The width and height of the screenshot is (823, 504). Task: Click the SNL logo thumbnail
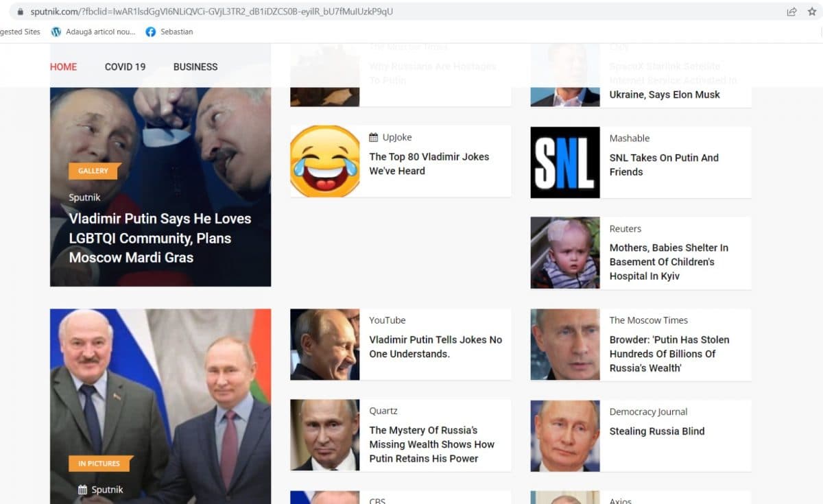[x=565, y=163]
